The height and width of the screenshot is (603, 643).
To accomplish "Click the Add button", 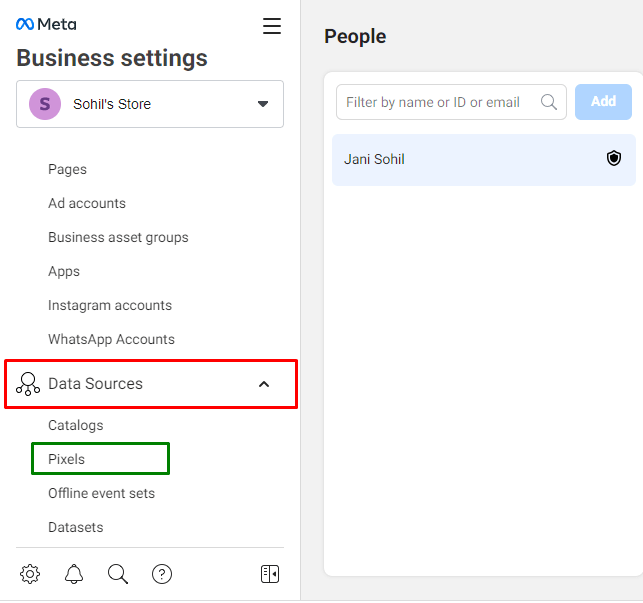I will [603, 102].
